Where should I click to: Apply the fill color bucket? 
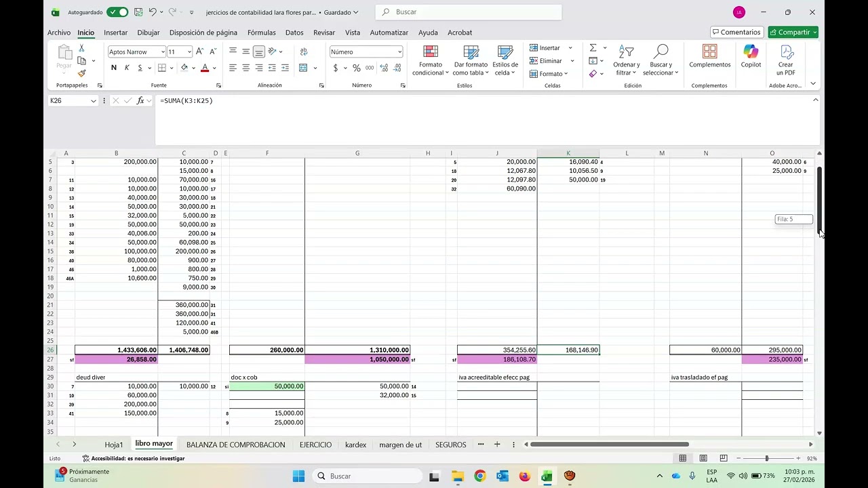click(x=184, y=68)
